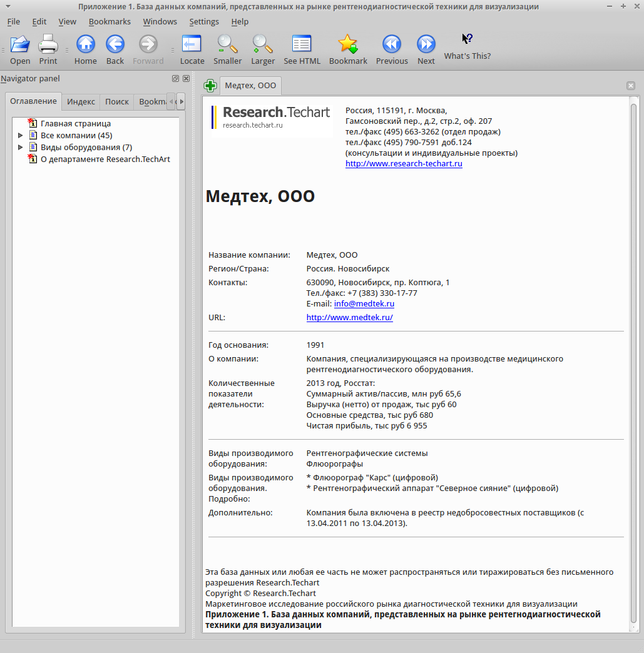This screenshot has width=644, height=653.
Task: Click the Россия. Новосибирск region value
Action: pos(348,268)
